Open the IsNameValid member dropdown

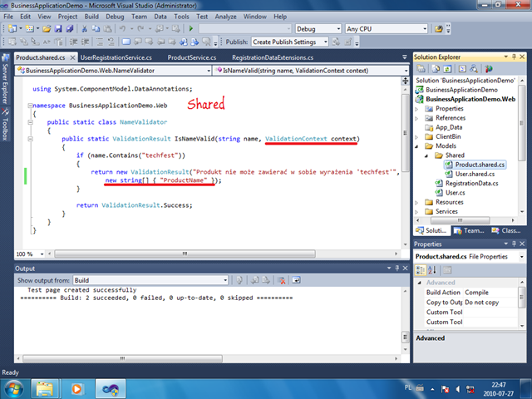(406, 71)
